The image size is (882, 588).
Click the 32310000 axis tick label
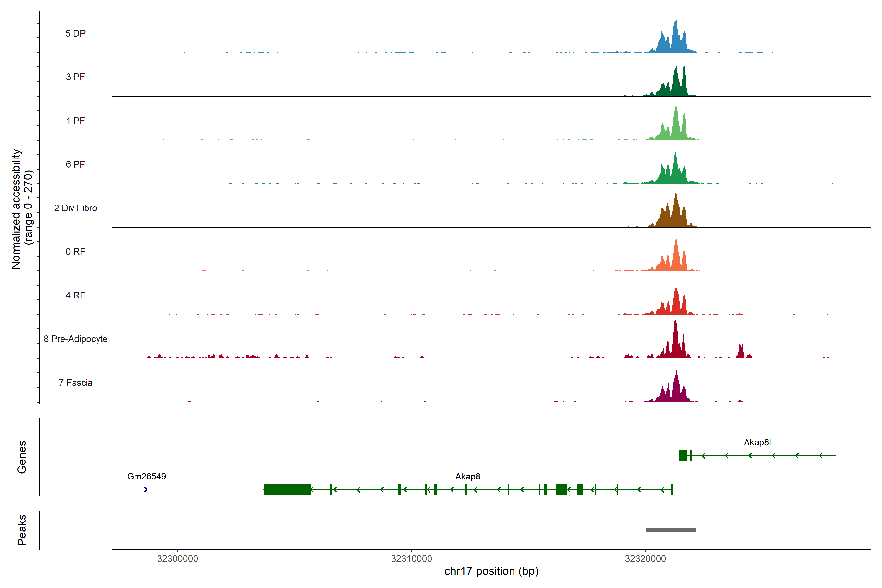411,558
